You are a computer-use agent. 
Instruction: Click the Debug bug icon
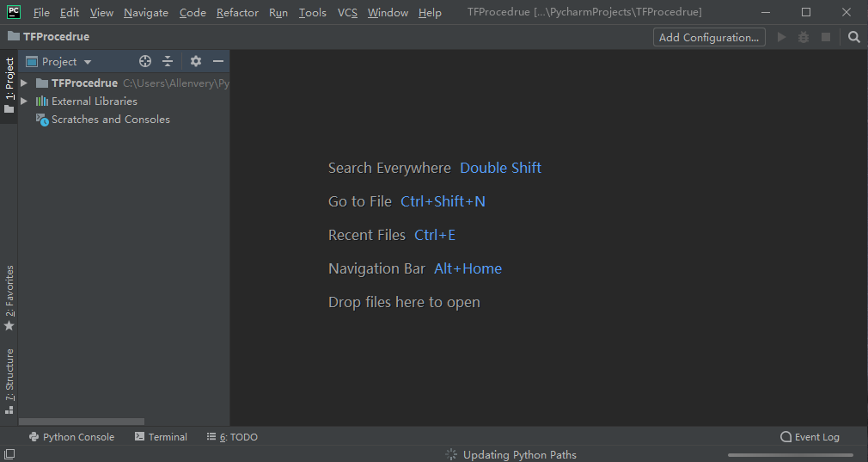click(804, 37)
